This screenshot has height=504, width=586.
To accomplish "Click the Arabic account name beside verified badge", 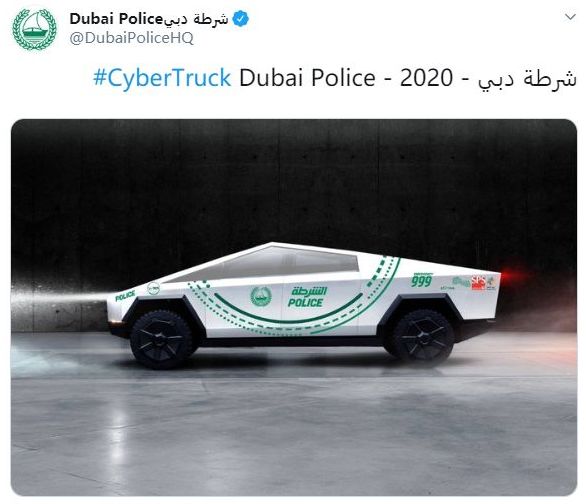I will click(197, 19).
